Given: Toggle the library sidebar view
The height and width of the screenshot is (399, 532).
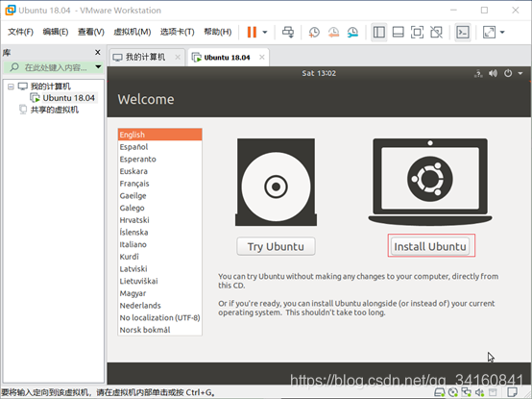Looking at the screenshot, I should click(379, 33).
